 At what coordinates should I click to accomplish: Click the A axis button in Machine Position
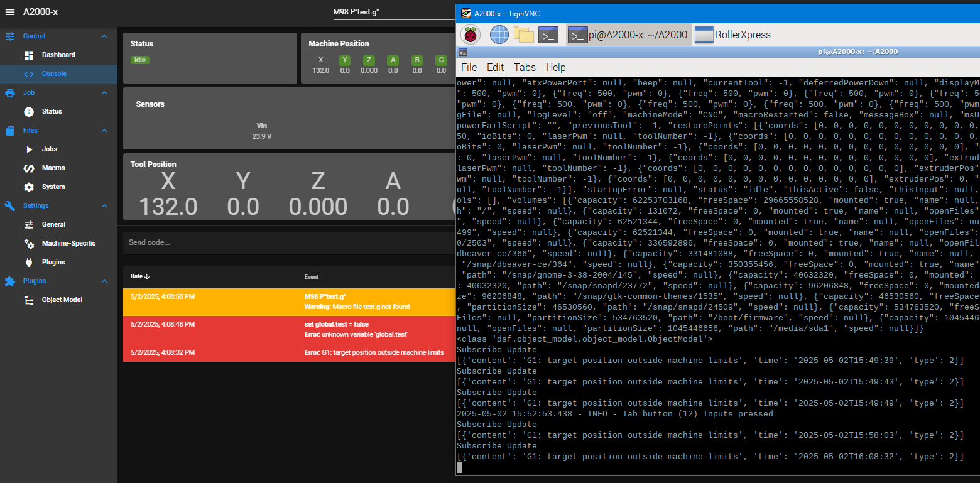click(x=393, y=60)
